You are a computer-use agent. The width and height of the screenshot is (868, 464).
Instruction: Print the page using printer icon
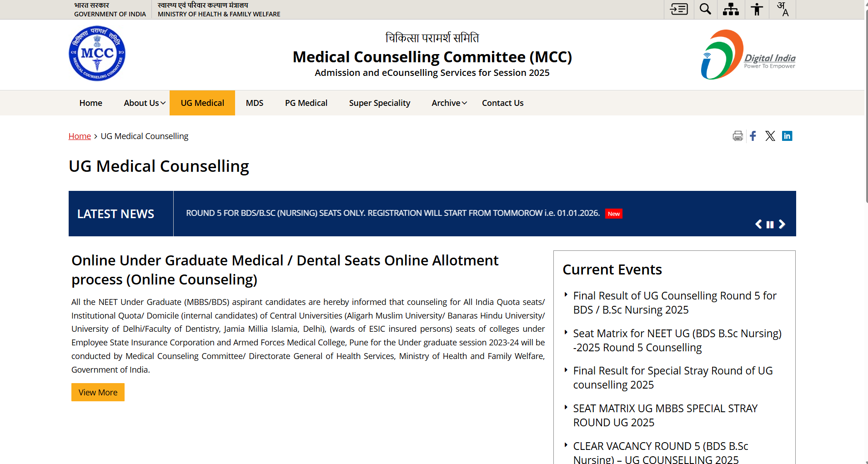[x=738, y=136]
